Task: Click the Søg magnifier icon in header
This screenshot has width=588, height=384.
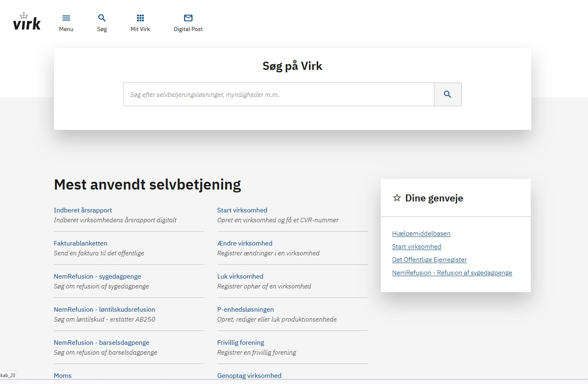Action: pos(102,18)
